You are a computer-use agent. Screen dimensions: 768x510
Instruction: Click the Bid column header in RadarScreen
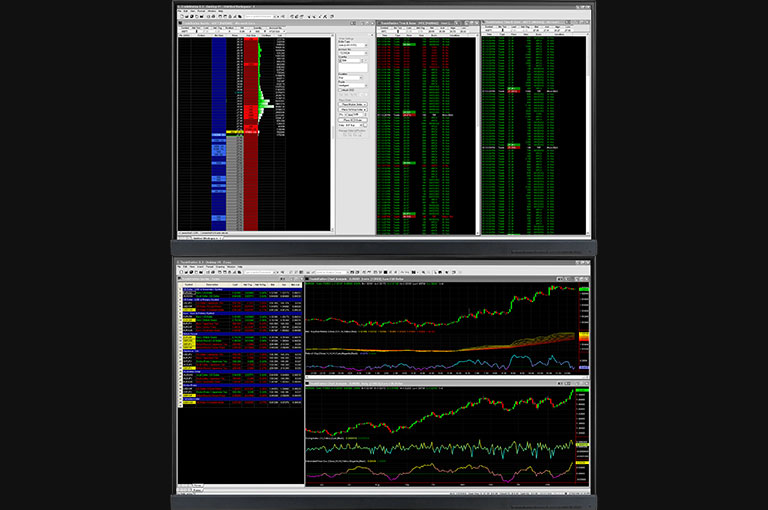[273, 285]
